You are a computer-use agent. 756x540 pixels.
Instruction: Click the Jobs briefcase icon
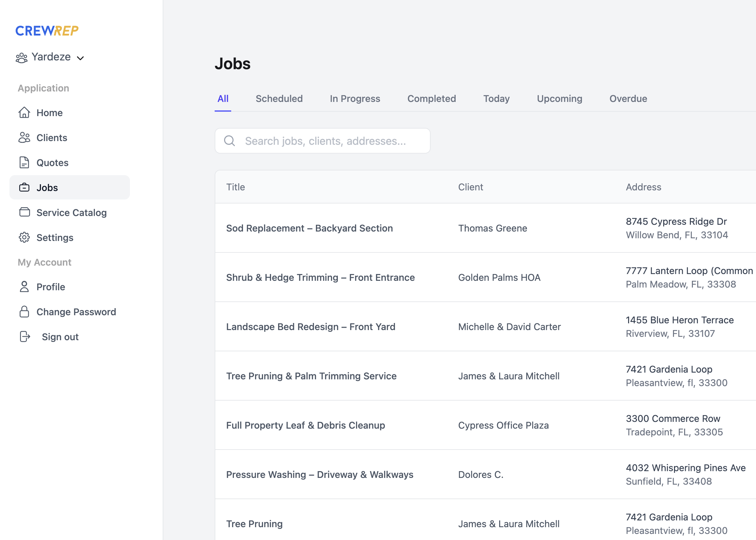click(24, 188)
